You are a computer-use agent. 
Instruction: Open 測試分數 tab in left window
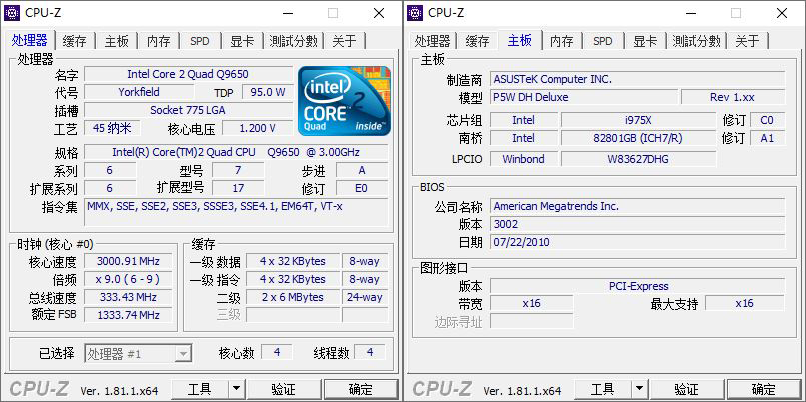(x=294, y=41)
